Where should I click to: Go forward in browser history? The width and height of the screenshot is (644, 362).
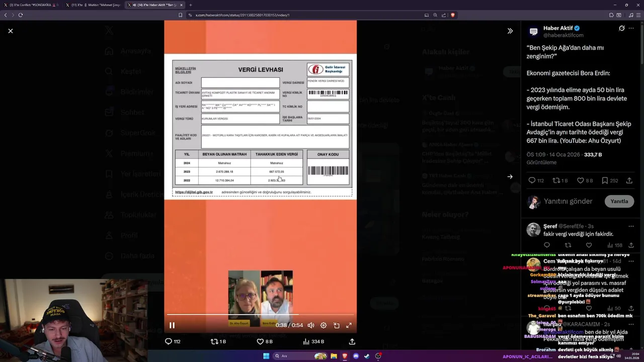pos(13,15)
